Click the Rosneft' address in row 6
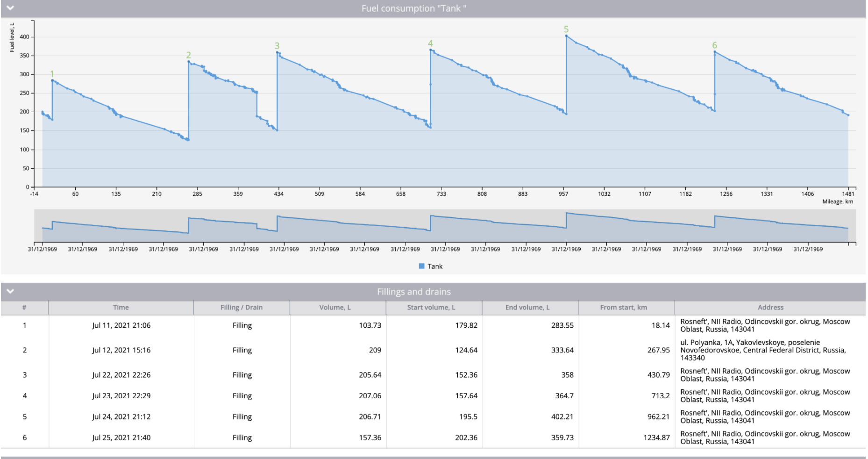Screen dimensions: 868x459 pos(765,438)
